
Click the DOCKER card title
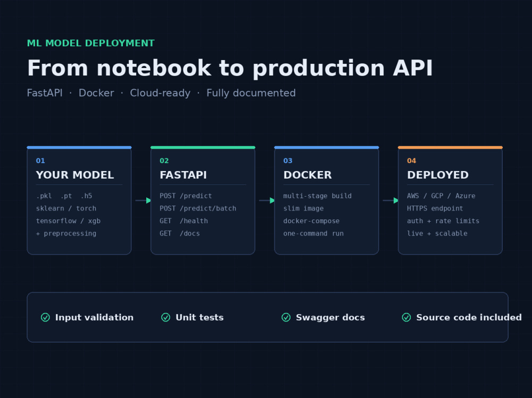(307, 175)
